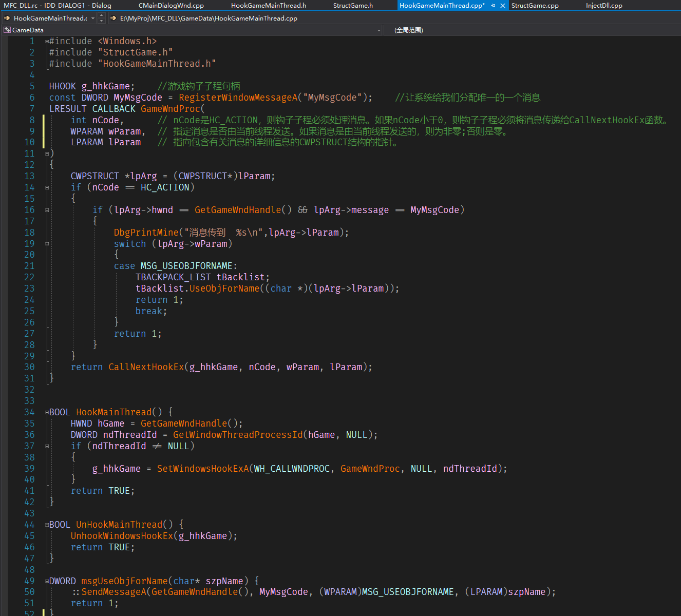
Task: Collapse the if nCode == HC_ACTION block
Action: (x=47, y=188)
